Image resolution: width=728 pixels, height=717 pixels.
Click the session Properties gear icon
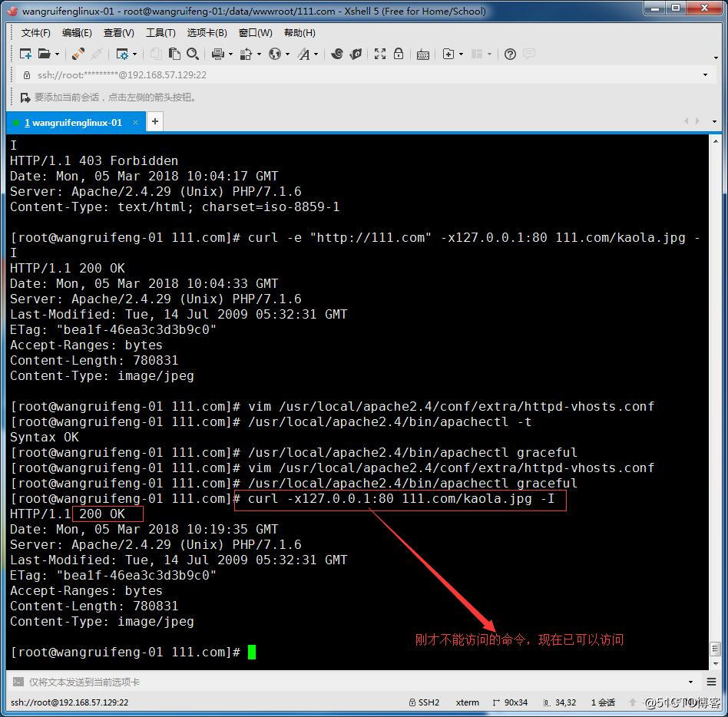pyautogui.click(x=121, y=55)
